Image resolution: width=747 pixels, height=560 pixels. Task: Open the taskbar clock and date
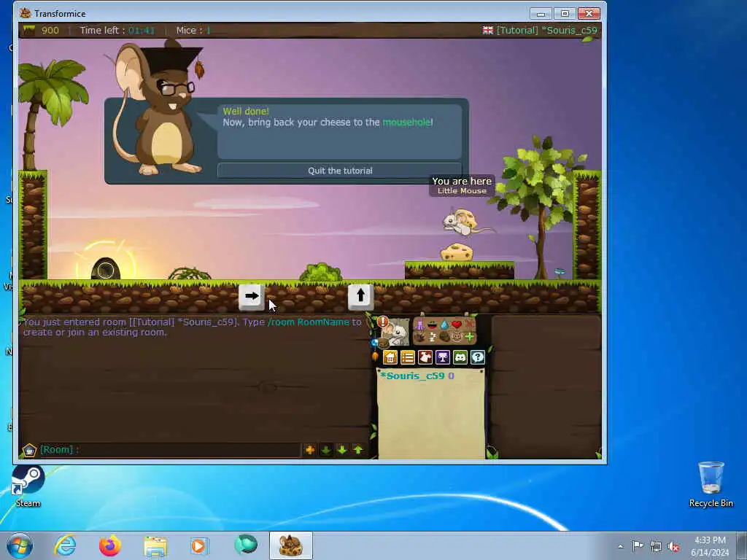[710, 546]
